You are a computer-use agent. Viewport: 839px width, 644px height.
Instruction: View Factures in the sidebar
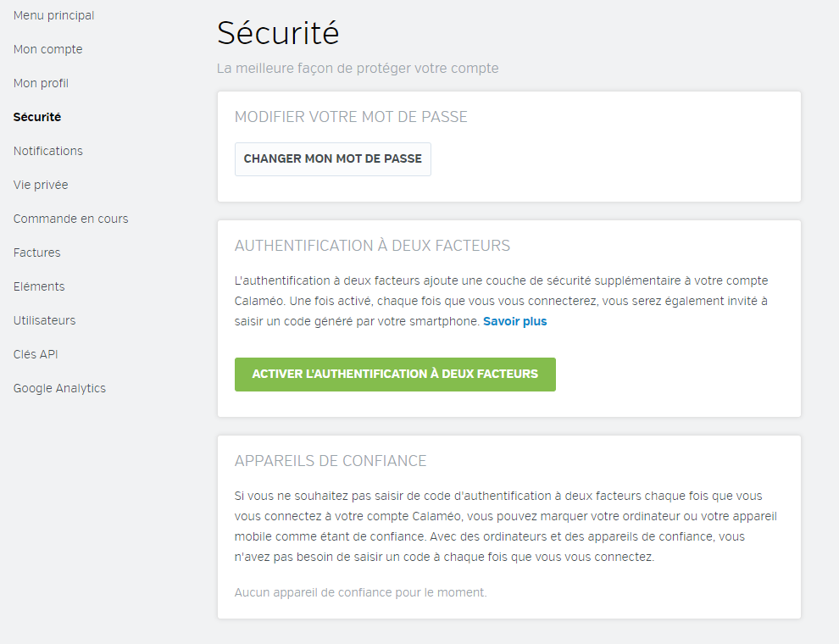36,253
